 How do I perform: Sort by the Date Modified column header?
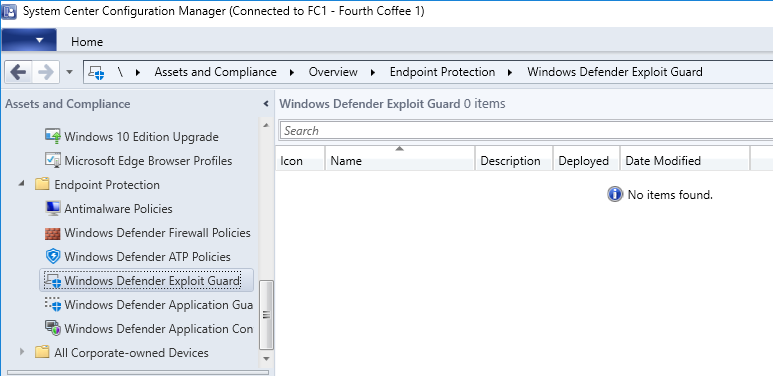pyautogui.click(x=685, y=161)
